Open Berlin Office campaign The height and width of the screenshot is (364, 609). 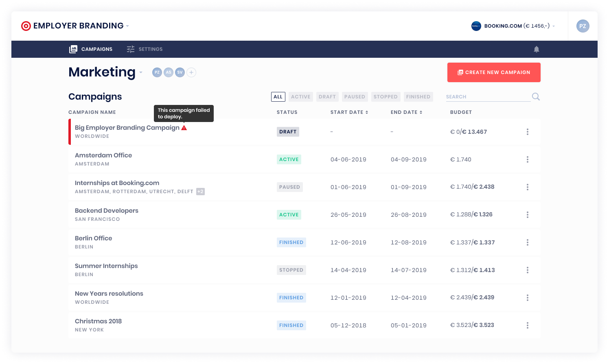tap(94, 238)
